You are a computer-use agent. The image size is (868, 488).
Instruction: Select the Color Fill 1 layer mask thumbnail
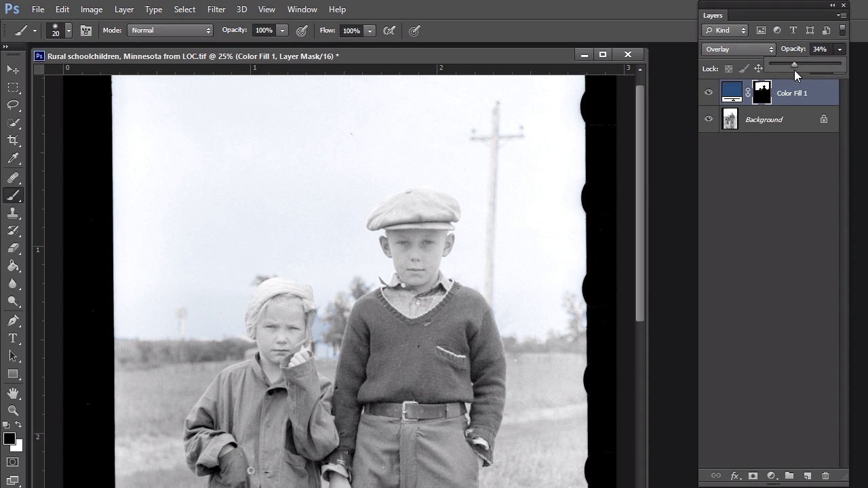click(x=762, y=93)
